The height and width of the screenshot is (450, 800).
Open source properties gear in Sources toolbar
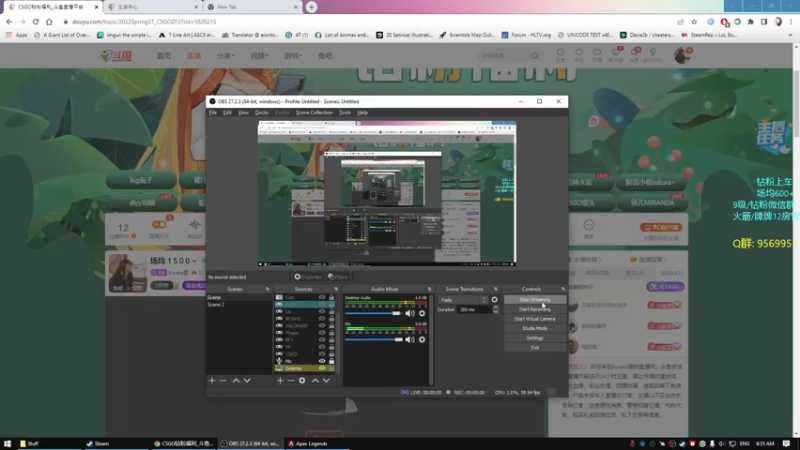coord(302,381)
